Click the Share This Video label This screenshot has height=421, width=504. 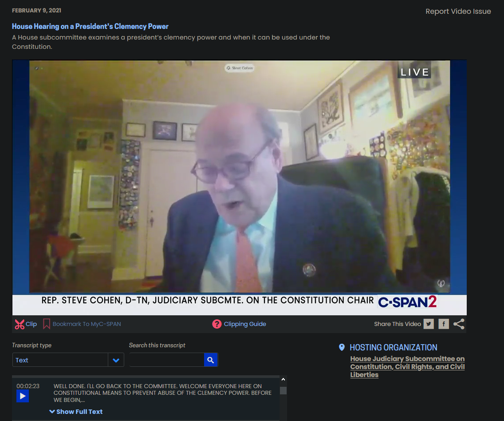click(397, 324)
